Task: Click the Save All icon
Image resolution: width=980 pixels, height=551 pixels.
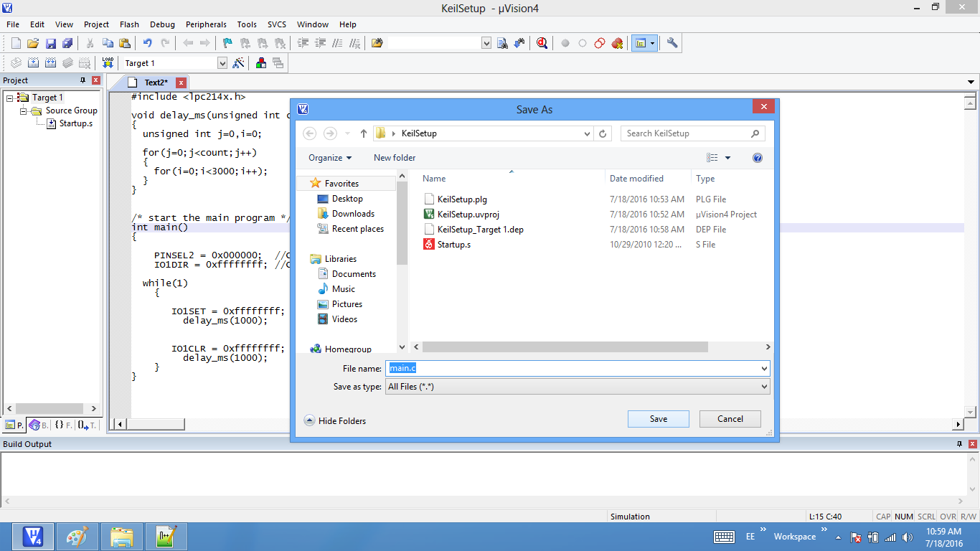Action: click(x=67, y=43)
